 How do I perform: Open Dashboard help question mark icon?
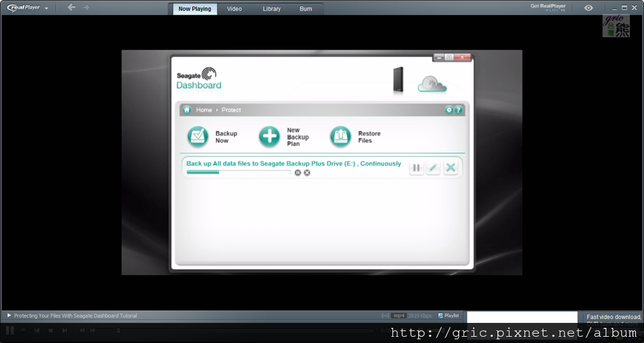coord(458,109)
